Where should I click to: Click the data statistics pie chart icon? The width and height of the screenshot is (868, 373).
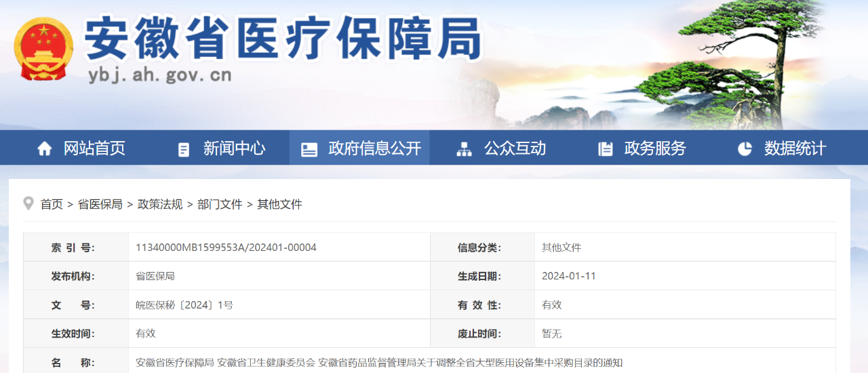click(x=745, y=149)
